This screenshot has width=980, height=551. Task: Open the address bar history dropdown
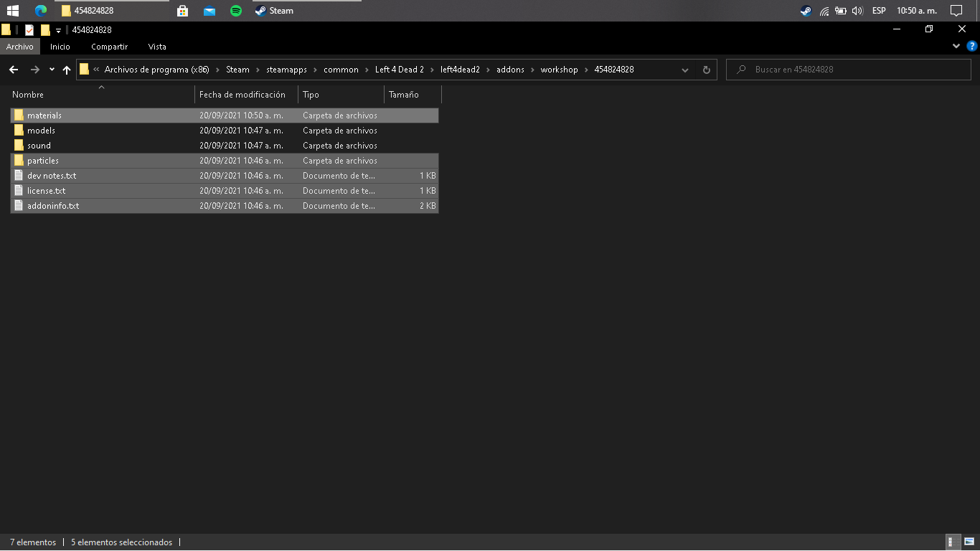pos(685,70)
